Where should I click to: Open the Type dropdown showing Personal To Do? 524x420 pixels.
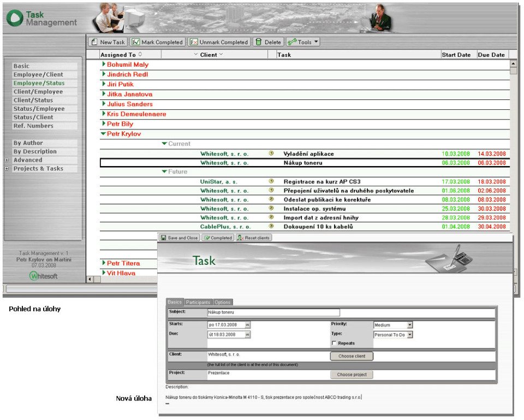[x=410, y=334]
